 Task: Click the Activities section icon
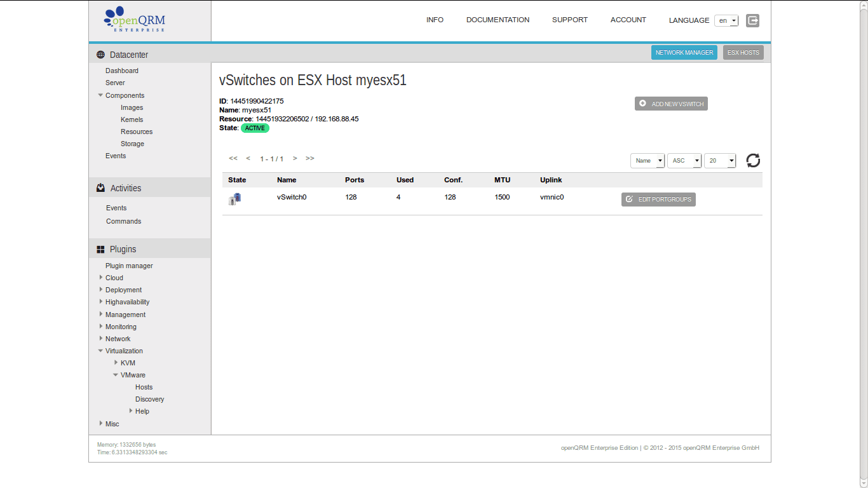tap(100, 188)
